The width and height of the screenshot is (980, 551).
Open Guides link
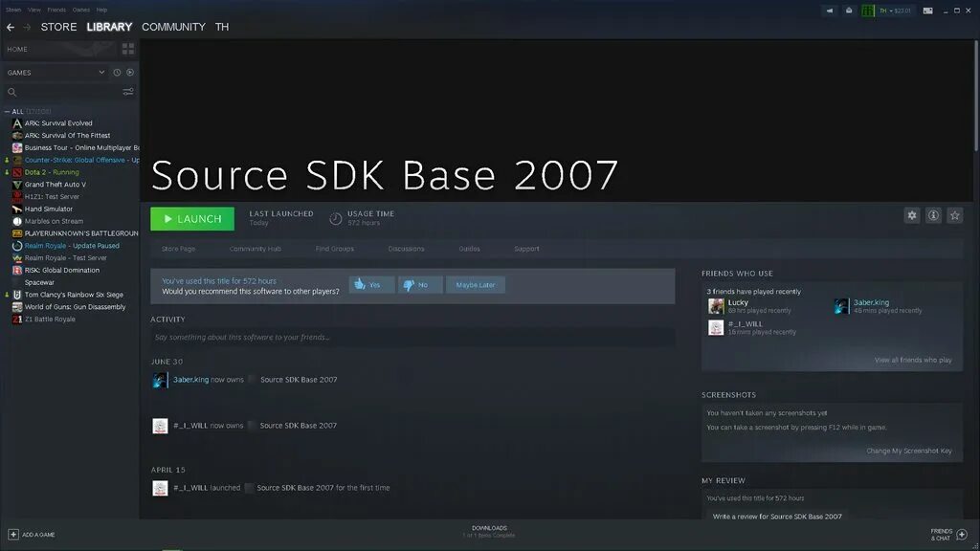pos(469,249)
